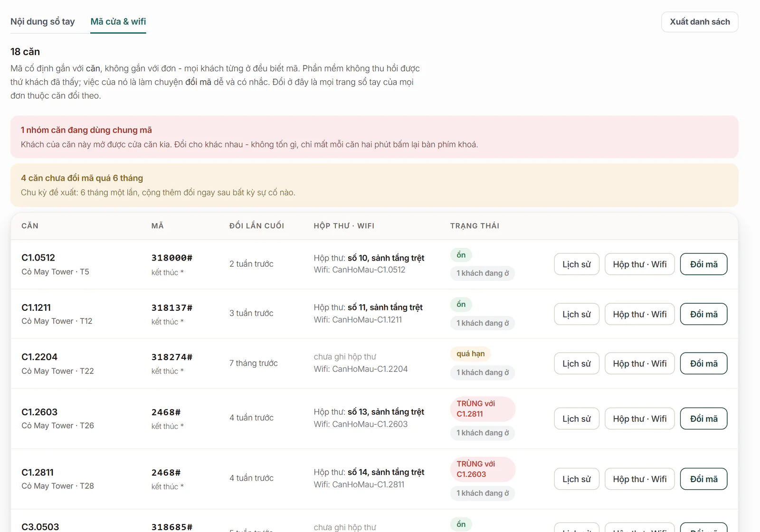Select the Mã cửa & wifi tab

click(x=118, y=21)
